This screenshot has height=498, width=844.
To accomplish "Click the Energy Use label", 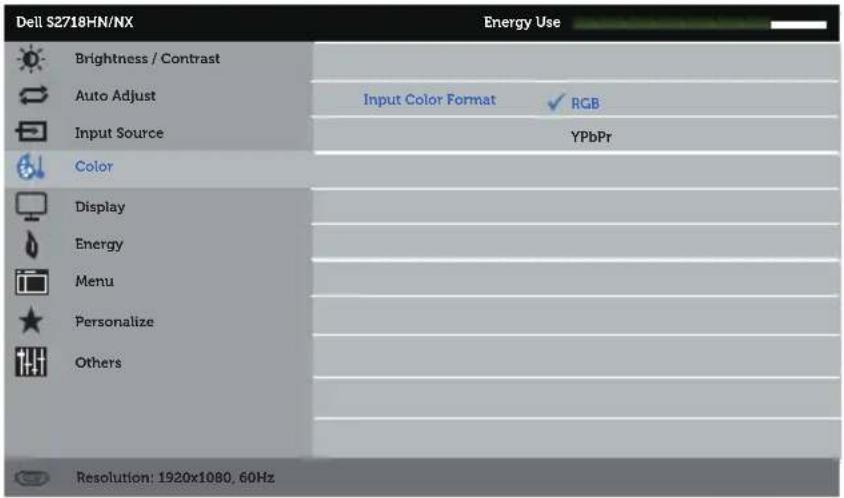I will click(522, 22).
